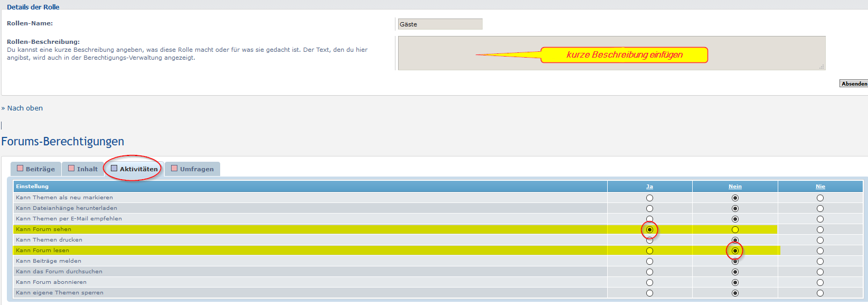Select Nie for 'Kann Forum sehen'
This screenshot has height=305, width=868.
coord(820,229)
